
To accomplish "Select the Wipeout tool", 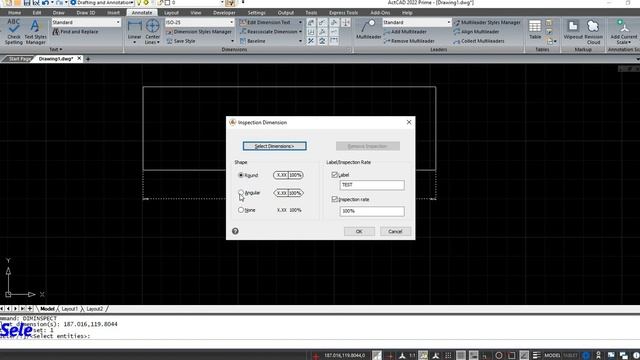I will tap(573, 29).
